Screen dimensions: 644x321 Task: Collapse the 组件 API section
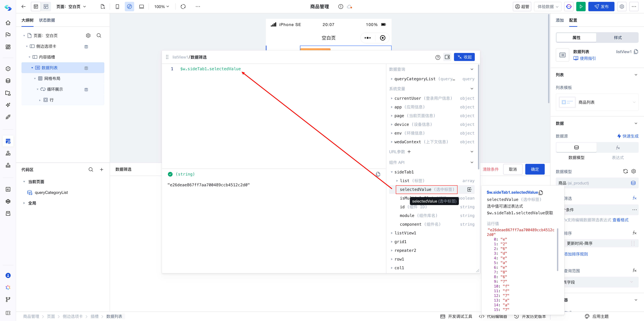[x=472, y=162]
